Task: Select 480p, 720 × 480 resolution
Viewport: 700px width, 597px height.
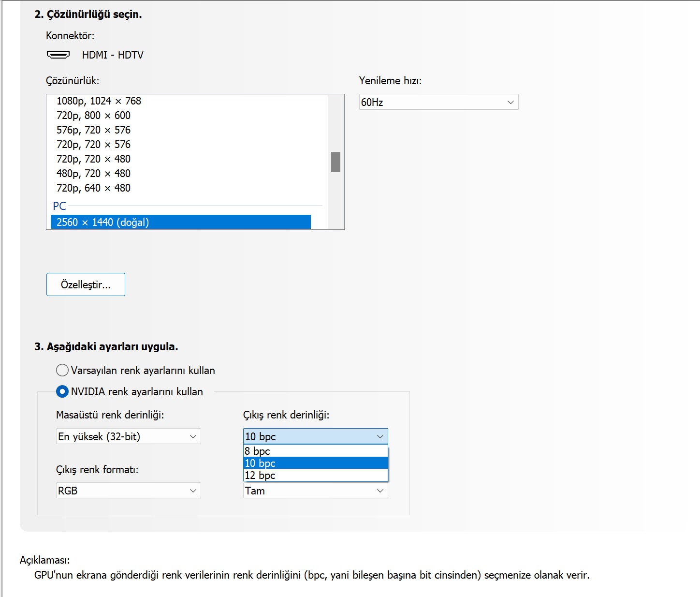Action: tap(93, 173)
